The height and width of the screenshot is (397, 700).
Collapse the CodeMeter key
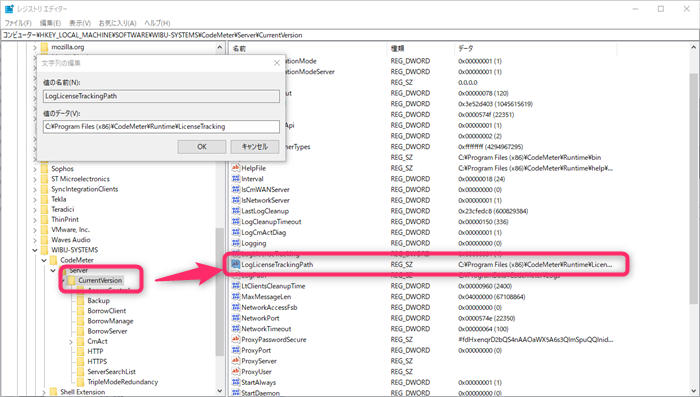tap(44, 260)
